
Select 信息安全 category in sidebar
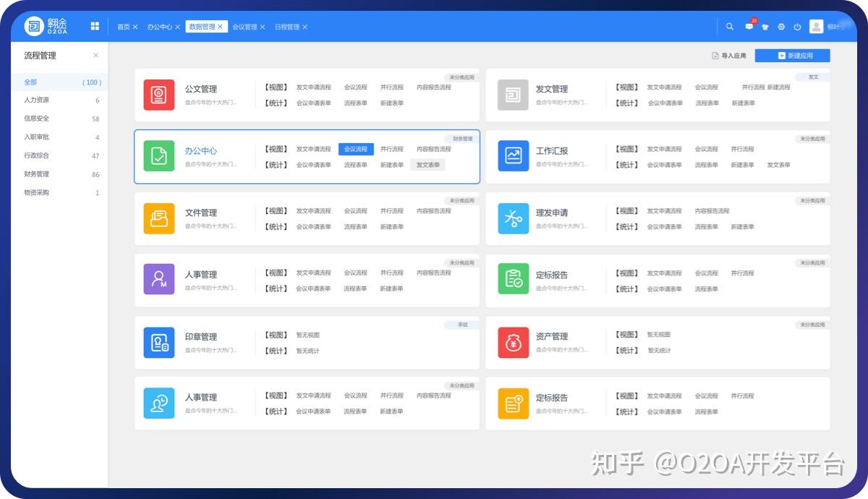(x=59, y=119)
